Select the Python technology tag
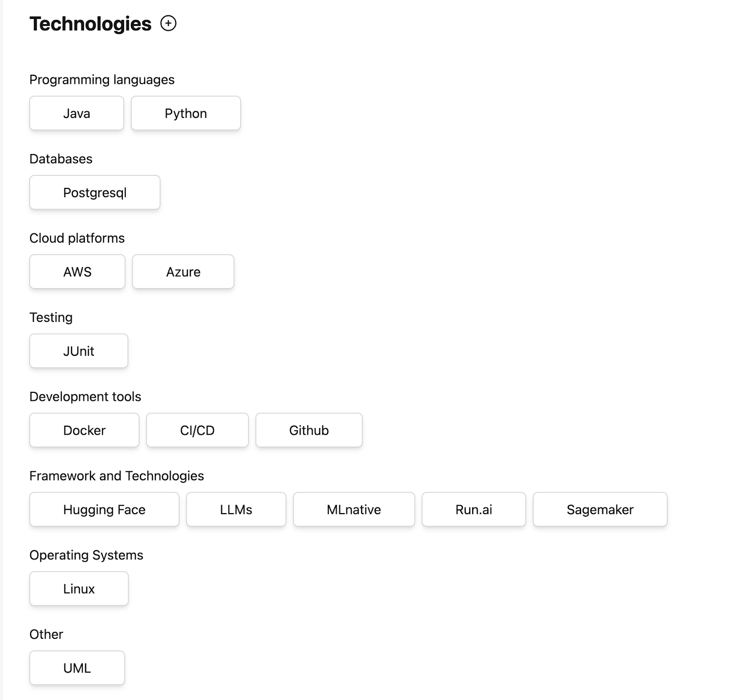The image size is (742, 700). pos(185,113)
